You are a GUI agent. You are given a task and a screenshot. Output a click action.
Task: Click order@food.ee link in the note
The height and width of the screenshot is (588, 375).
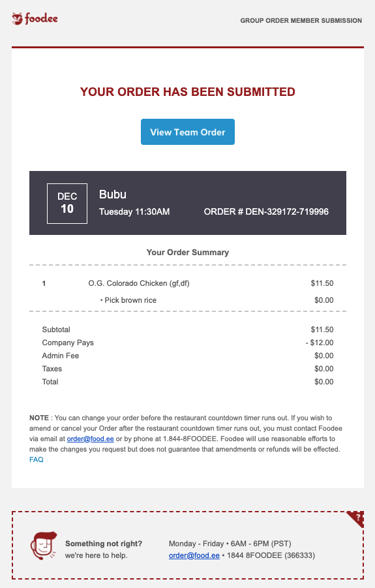90,439
